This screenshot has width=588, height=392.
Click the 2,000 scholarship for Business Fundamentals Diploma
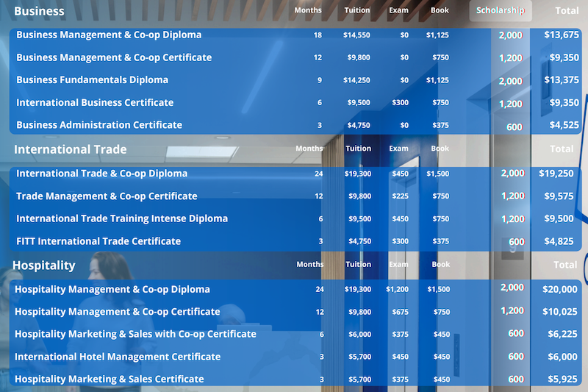510,81
